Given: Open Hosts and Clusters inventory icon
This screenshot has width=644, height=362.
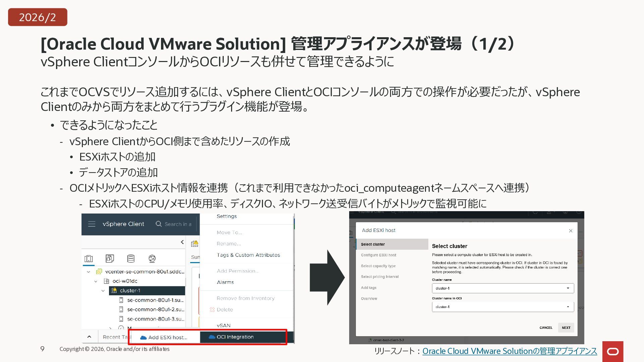Looking at the screenshot, I should tap(89, 258).
